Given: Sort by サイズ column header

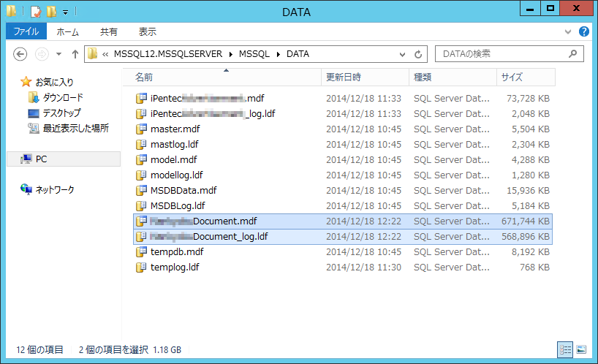Looking at the screenshot, I should 526,77.
